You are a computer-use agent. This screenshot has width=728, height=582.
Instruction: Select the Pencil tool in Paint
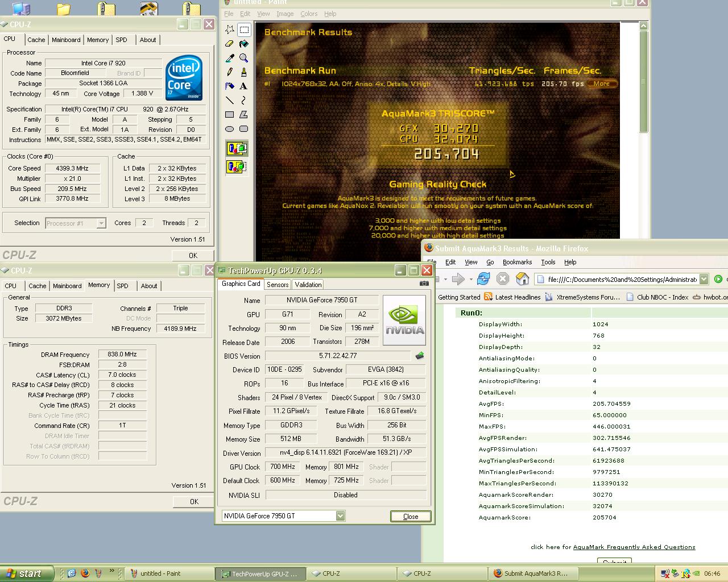[x=230, y=72]
